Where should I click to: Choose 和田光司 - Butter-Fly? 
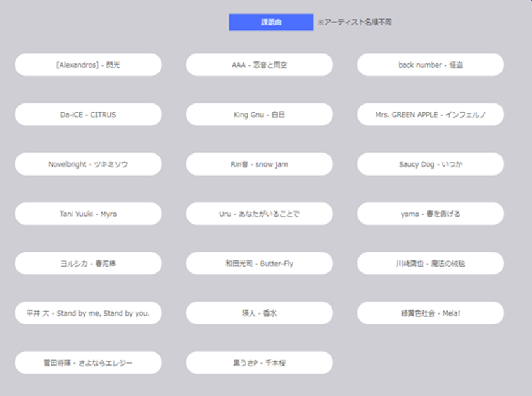[x=259, y=264]
